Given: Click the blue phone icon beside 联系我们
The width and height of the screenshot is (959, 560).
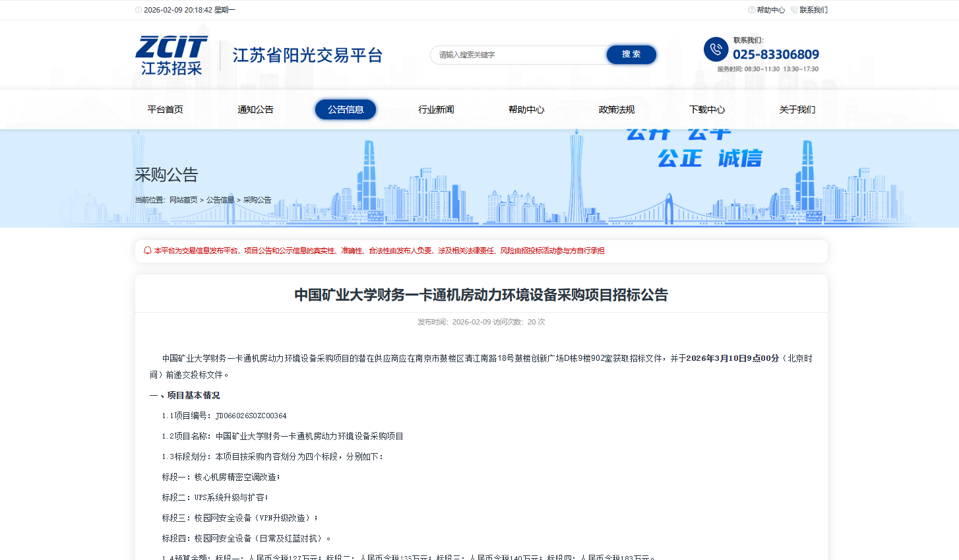Looking at the screenshot, I should click(716, 49).
